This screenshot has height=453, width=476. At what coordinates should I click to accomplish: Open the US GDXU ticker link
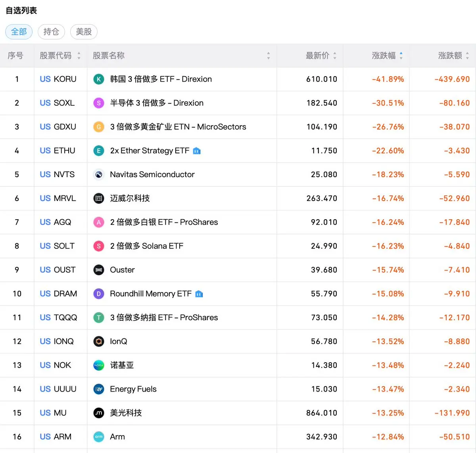tap(58, 127)
